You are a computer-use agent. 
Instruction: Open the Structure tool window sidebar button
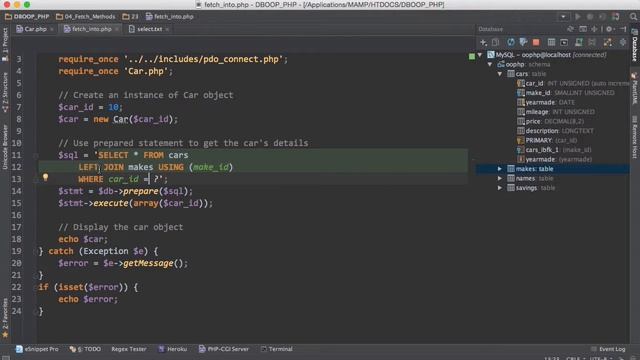pyautogui.click(x=5, y=92)
